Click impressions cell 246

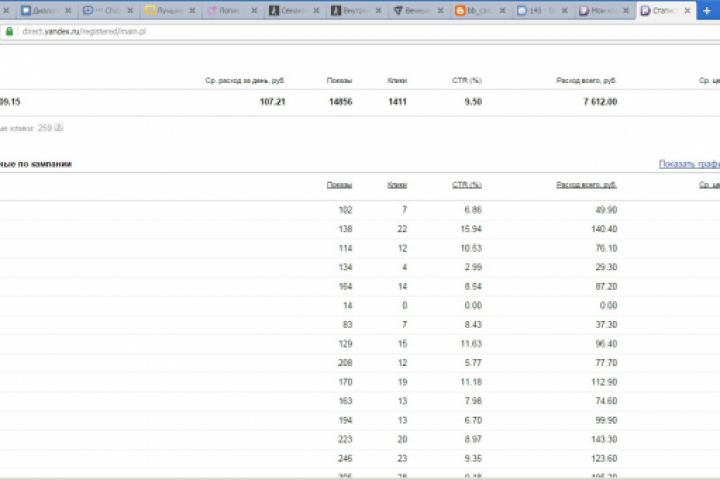(x=345, y=458)
